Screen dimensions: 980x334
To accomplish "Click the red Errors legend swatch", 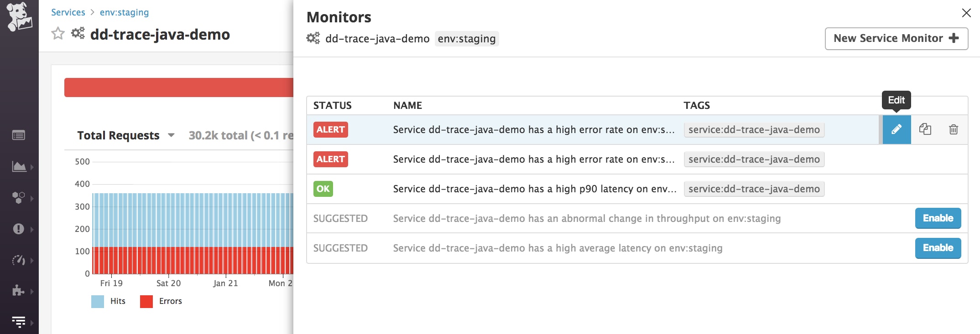I will coord(146,301).
